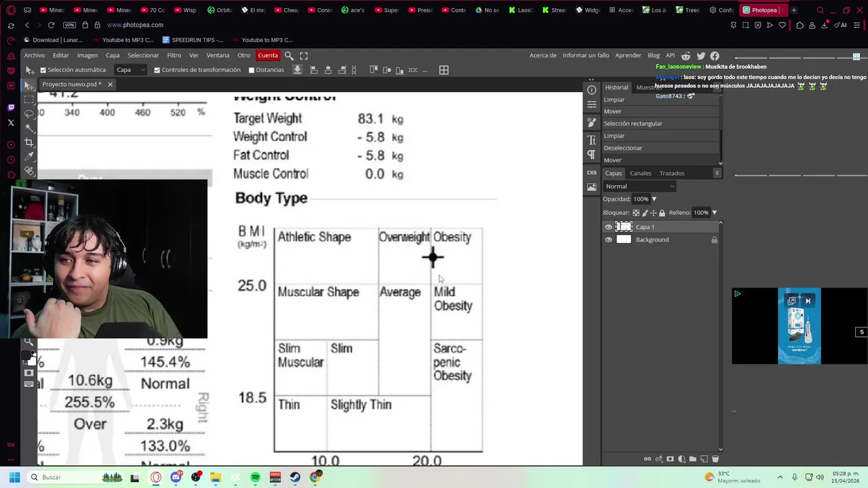Show more alignment options (ellipsis)
The width and height of the screenshot is (868, 488).
tap(425, 70)
